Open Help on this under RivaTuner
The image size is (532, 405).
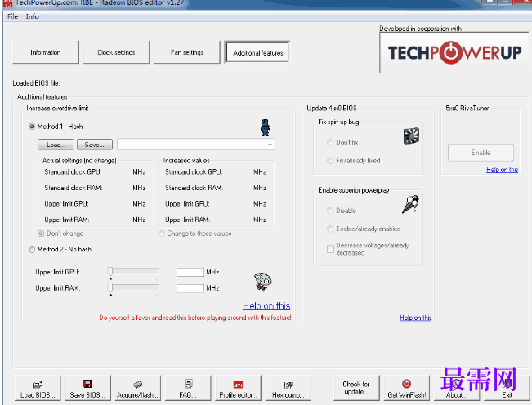(x=502, y=170)
